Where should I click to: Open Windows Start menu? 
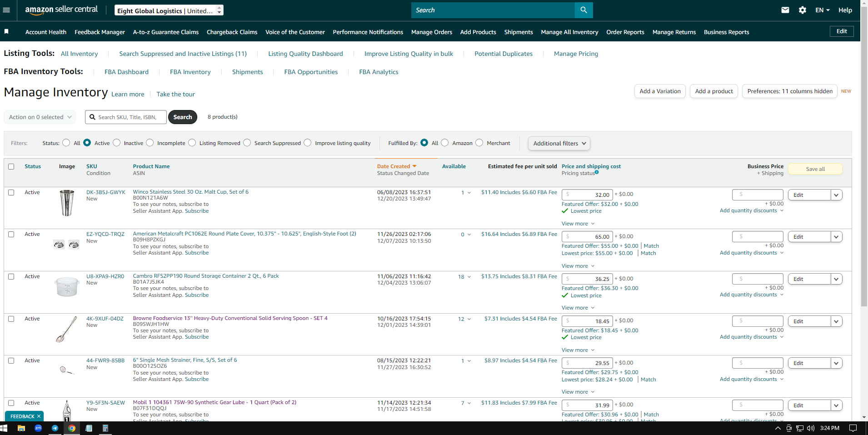click(x=4, y=428)
